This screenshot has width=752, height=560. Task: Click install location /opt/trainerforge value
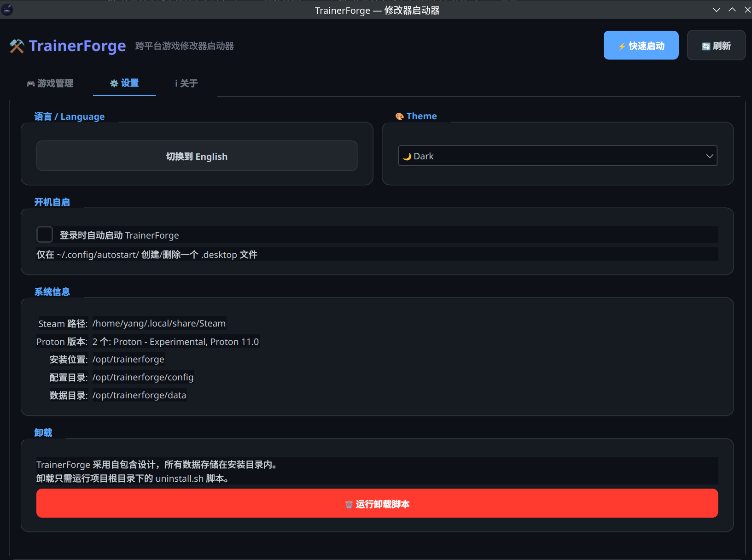[128, 359]
